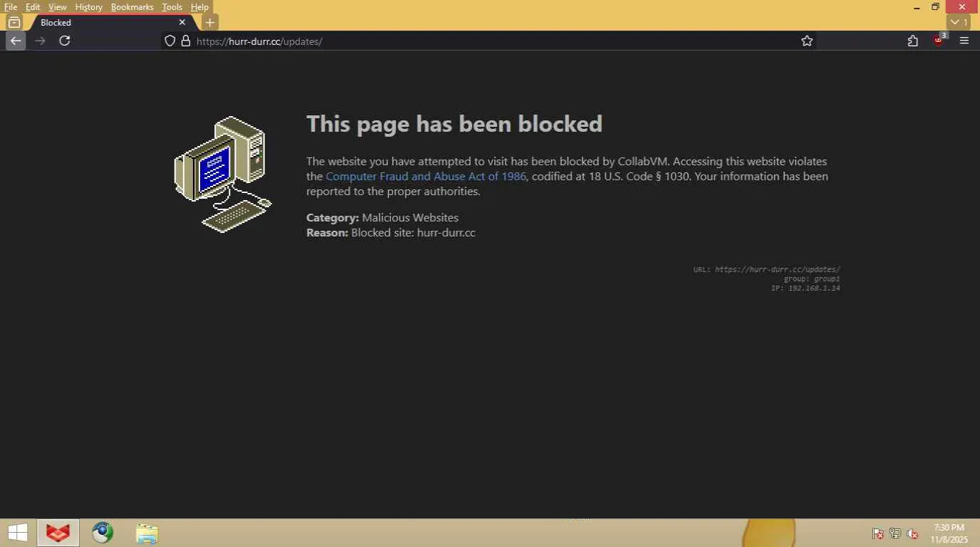The height and width of the screenshot is (547, 980).
Task: Open the hamburger application menu
Action: 964,41
